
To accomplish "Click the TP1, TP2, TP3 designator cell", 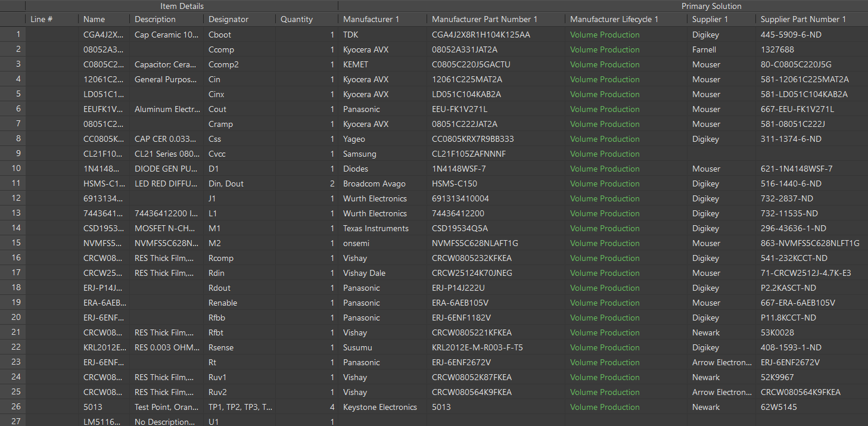I will tap(239, 407).
